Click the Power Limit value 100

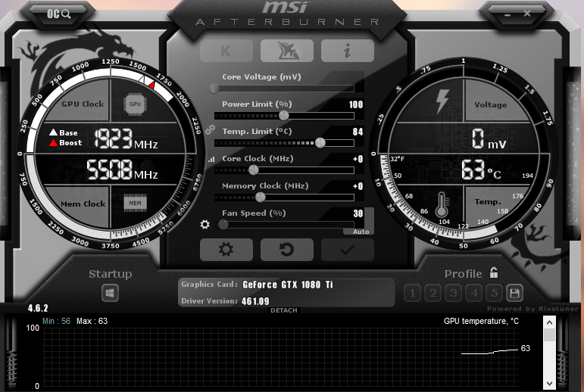pos(356,104)
